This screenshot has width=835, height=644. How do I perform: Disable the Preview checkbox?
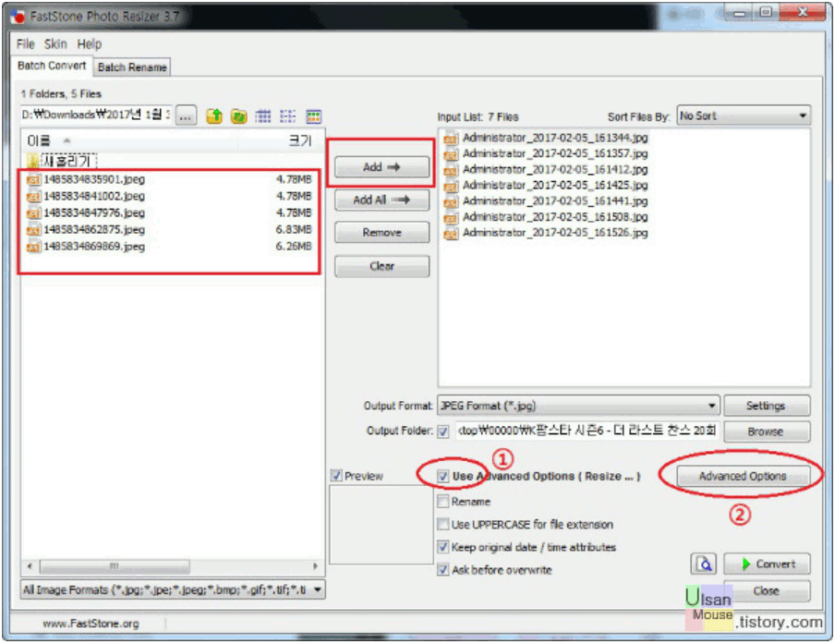[x=336, y=477]
